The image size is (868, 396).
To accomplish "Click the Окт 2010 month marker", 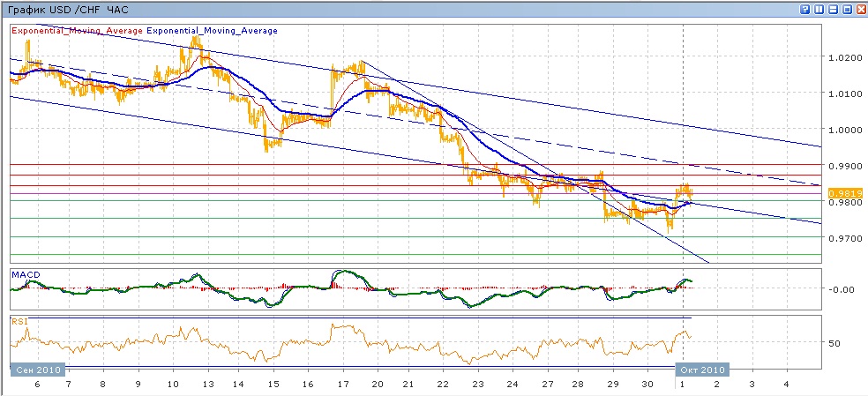I will [x=701, y=370].
